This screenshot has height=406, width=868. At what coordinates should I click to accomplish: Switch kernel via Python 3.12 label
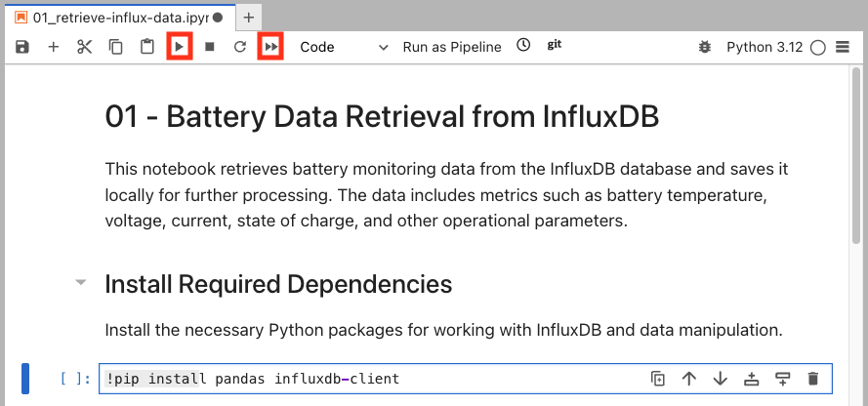point(765,47)
